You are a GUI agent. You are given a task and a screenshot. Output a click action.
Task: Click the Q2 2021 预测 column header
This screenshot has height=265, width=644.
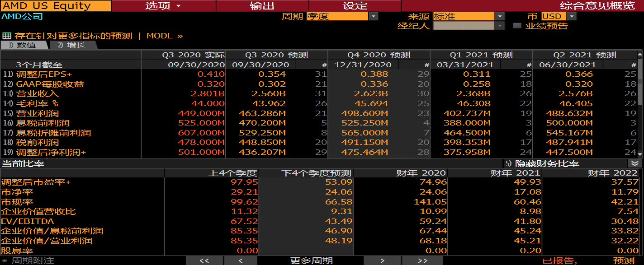click(584, 55)
